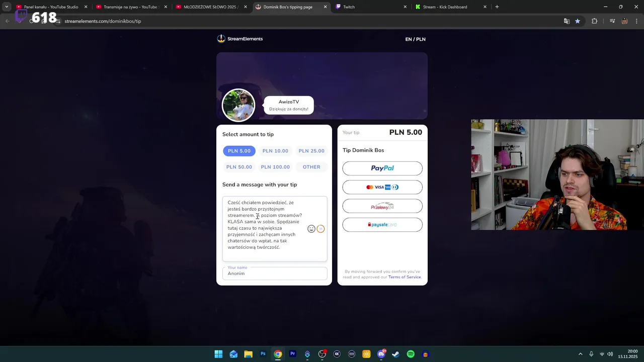
Task: Select the PLN 50.00 tip amount
Action: click(x=239, y=167)
